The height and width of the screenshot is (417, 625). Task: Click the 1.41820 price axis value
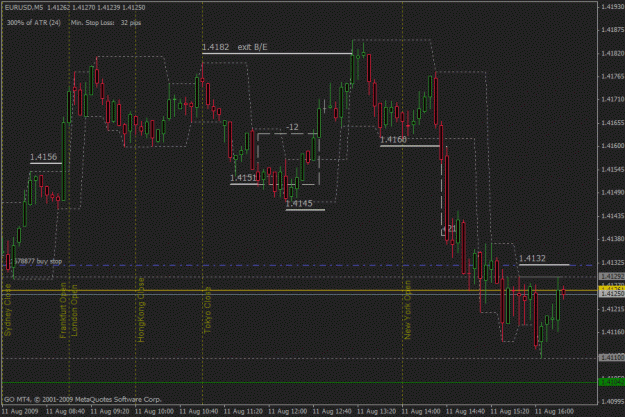613,53
